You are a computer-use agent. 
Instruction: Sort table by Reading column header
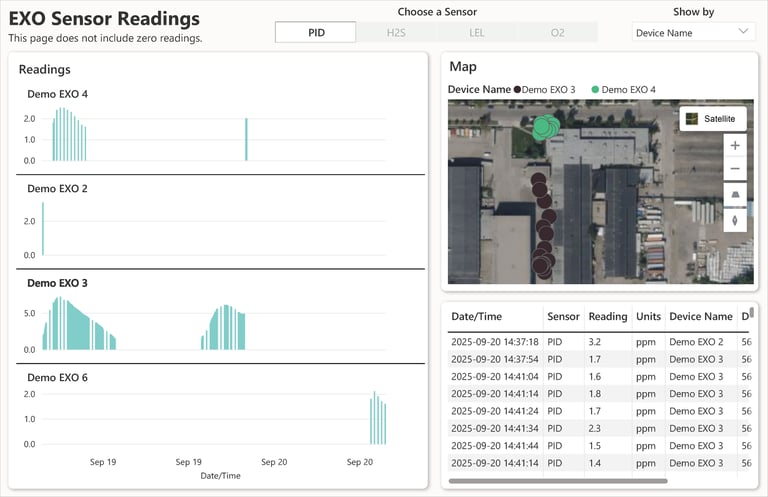[607, 316]
